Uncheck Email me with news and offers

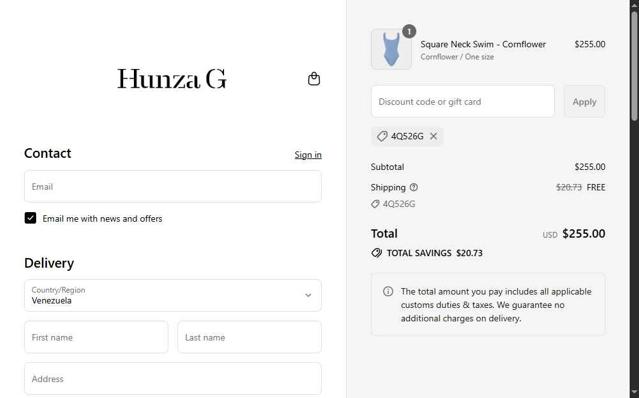(30, 218)
